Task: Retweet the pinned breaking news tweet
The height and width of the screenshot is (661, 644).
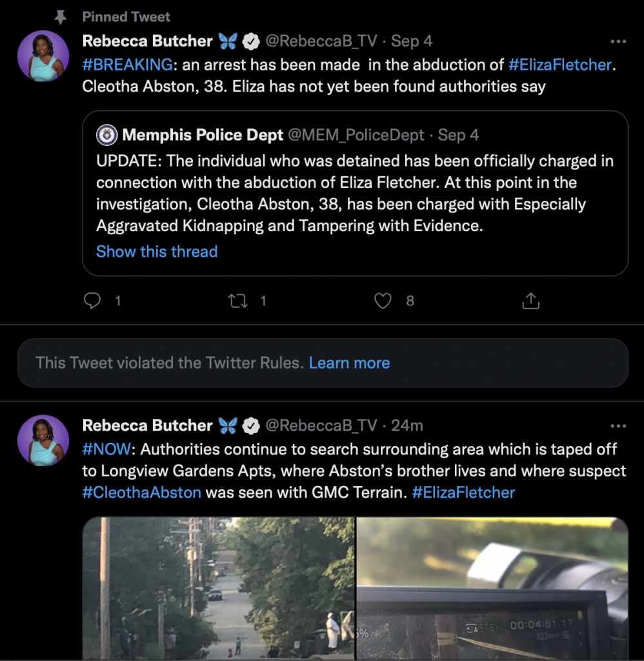Action: [x=239, y=301]
